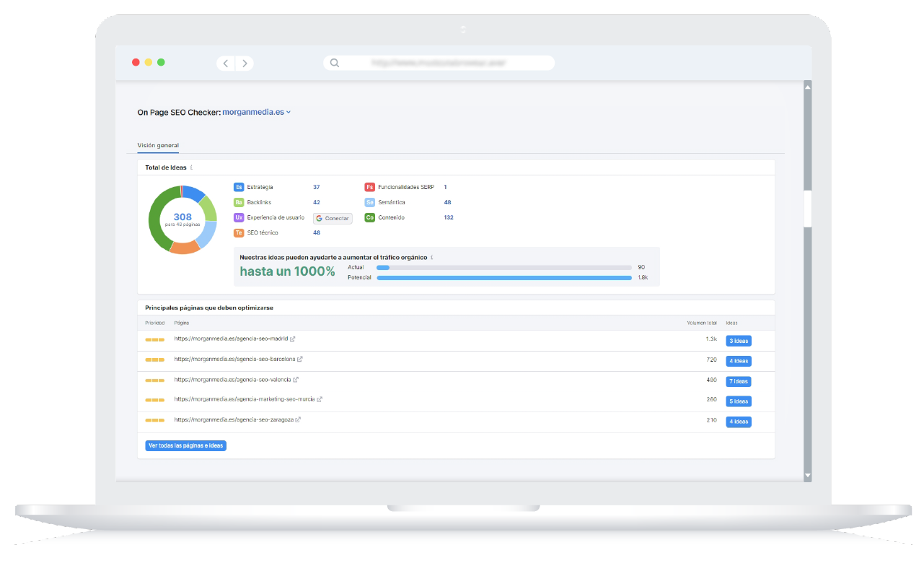Open the 37 Estrategia ideas count
Image resolution: width=924 pixels, height=571 pixels.
point(316,187)
